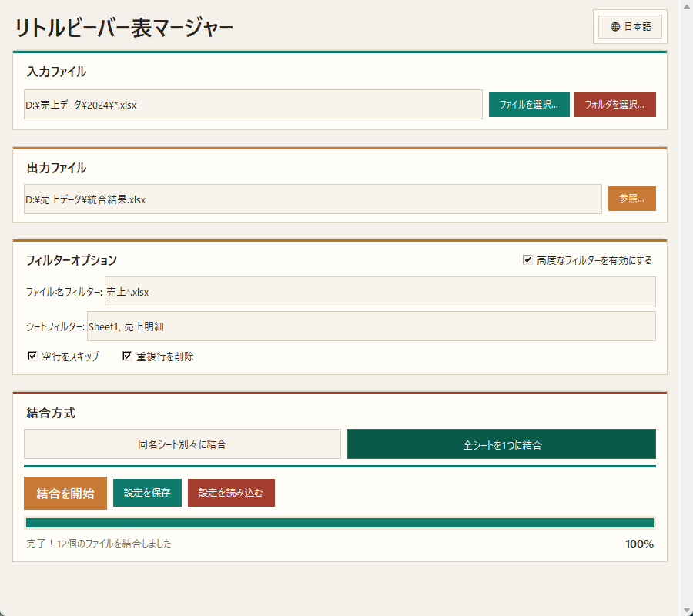Click the 結合方式 section heading

(51, 413)
